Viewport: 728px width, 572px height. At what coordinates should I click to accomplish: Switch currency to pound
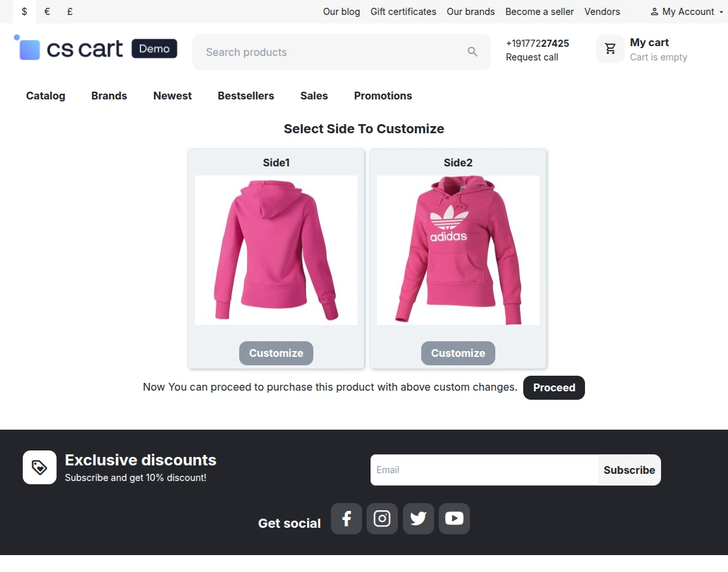70,12
